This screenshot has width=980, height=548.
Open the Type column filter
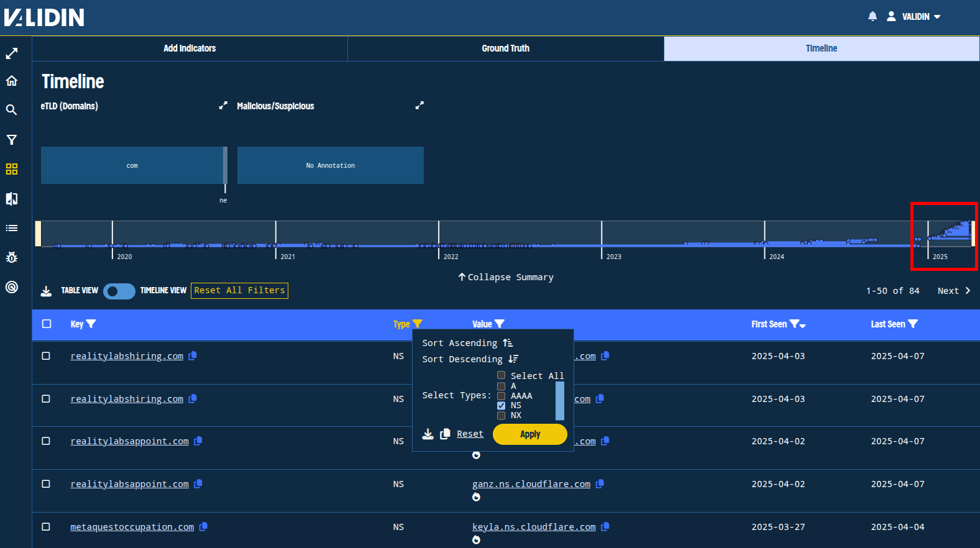[417, 324]
